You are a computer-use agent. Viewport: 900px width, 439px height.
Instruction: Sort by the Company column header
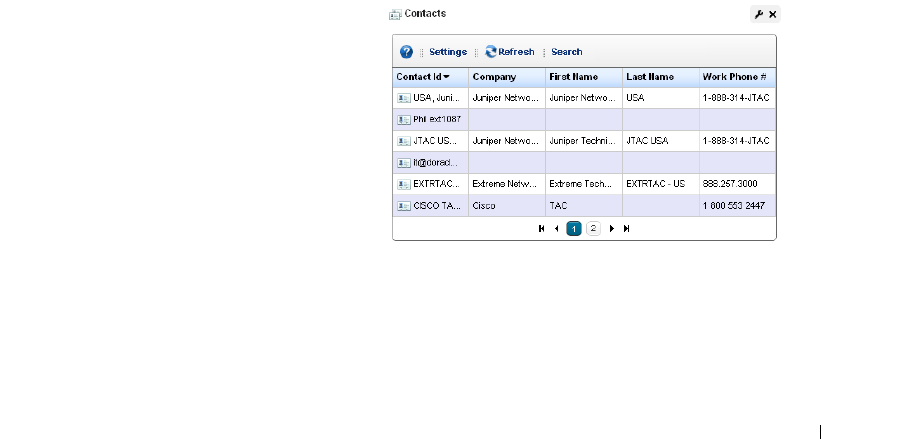pyautogui.click(x=507, y=77)
